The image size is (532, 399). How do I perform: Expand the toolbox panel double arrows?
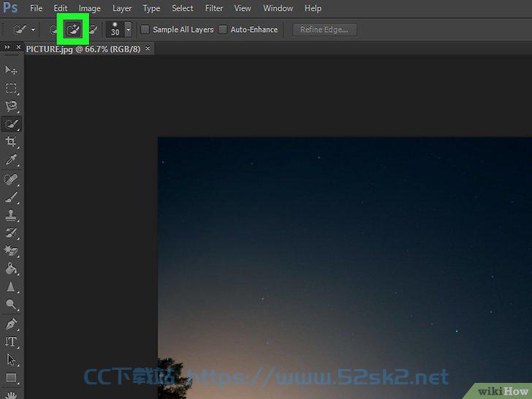tap(7, 47)
